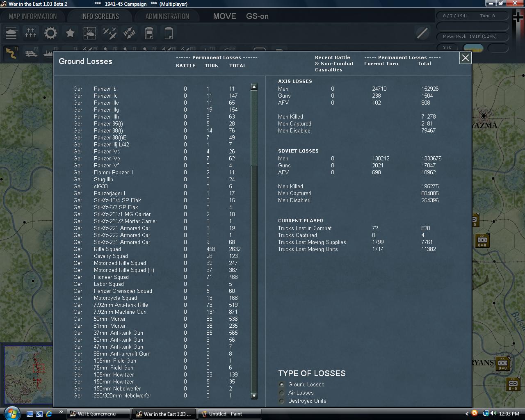Screen dimensions: 525x420
Task: Click the losses list scrollbar thumb
Action: pos(254,128)
